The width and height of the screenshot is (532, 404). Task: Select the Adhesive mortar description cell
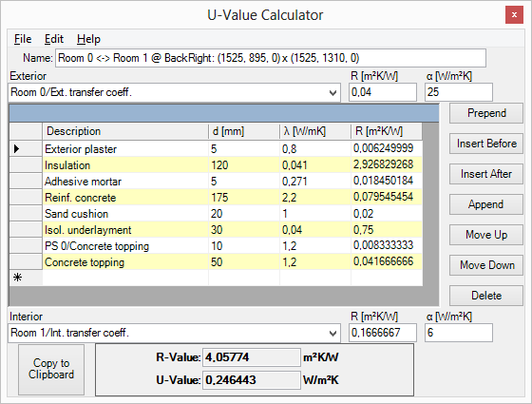coord(125,182)
